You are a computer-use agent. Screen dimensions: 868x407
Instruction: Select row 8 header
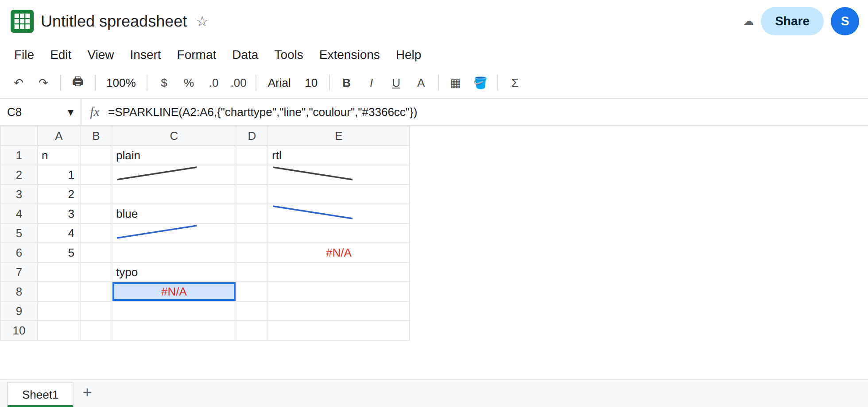[19, 292]
